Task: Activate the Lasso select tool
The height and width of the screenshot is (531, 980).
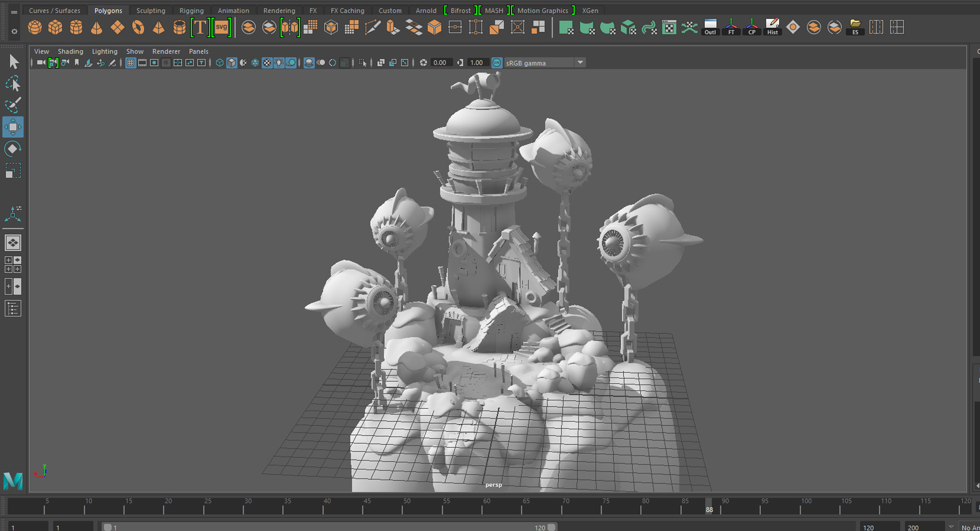Action: click(13, 84)
